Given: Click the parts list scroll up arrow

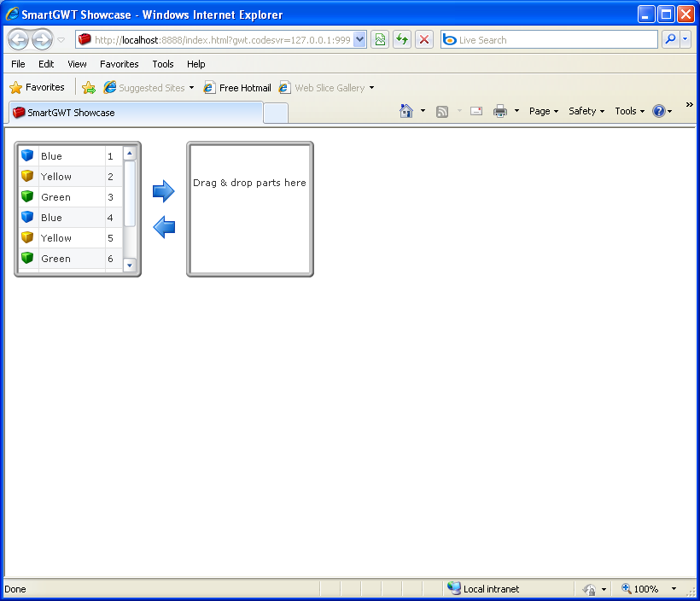Looking at the screenshot, I should click(130, 153).
